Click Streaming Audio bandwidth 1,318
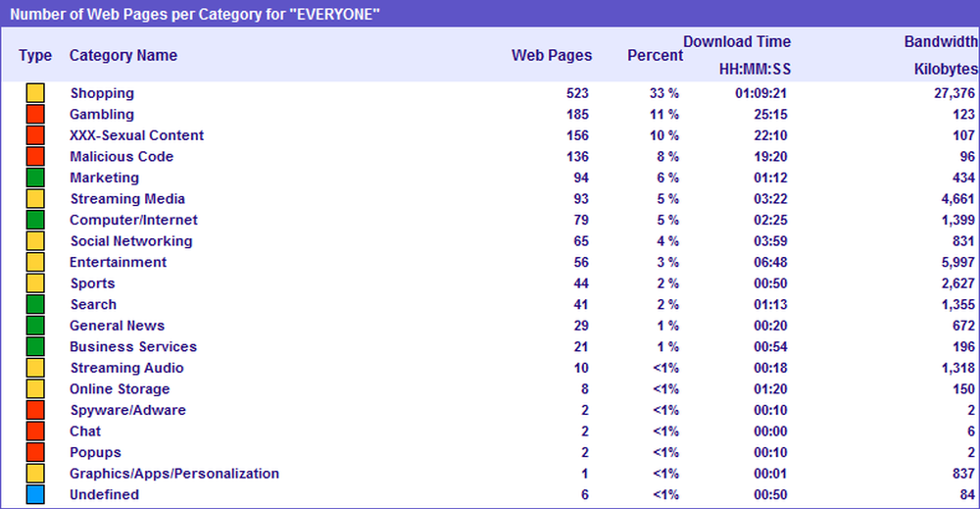980x509 pixels. pyautogui.click(x=958, y=368)
